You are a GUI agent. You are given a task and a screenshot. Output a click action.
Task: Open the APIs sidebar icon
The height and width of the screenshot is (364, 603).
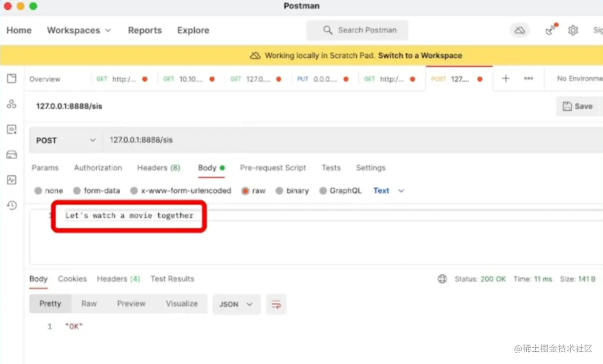pos(12,104)
